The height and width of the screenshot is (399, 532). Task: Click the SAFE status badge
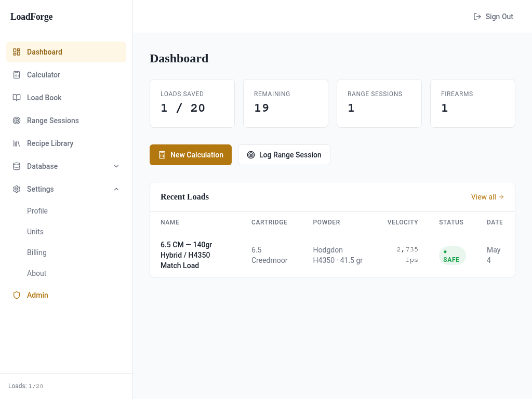tap(453, 256)
